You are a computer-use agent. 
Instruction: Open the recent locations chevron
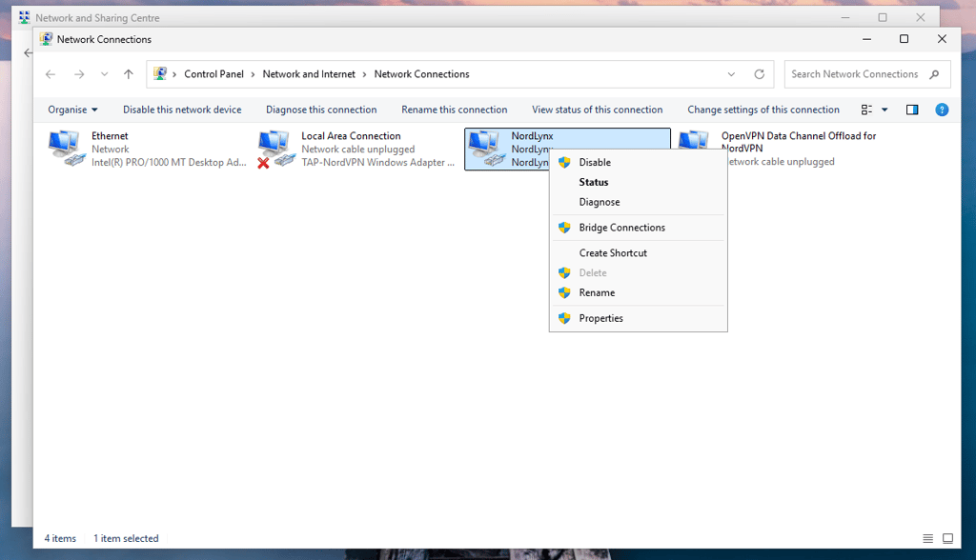(104, 74)
